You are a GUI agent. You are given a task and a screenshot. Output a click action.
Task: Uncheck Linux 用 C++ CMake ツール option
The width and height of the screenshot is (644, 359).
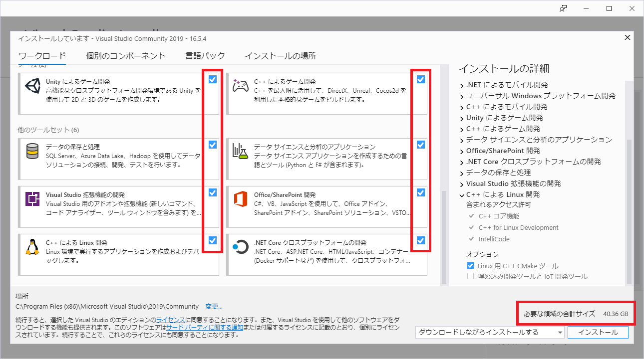[x=470, y=266]
